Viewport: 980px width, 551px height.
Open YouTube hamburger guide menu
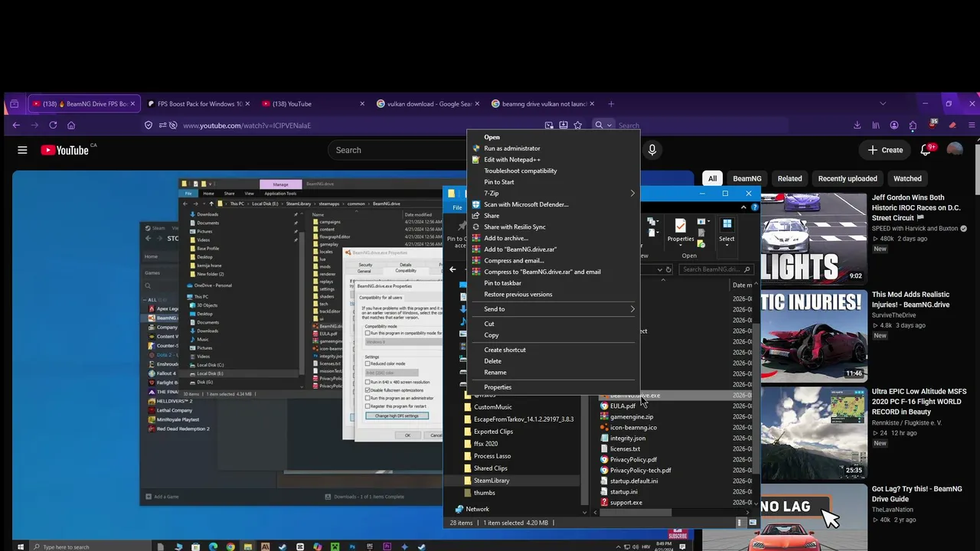coord(22,150)
